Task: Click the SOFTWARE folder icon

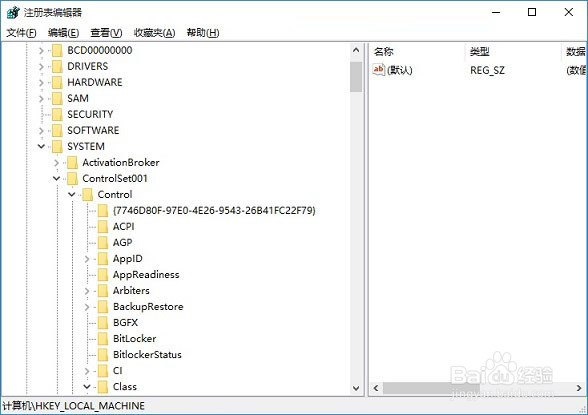Action: coord(57,130)
